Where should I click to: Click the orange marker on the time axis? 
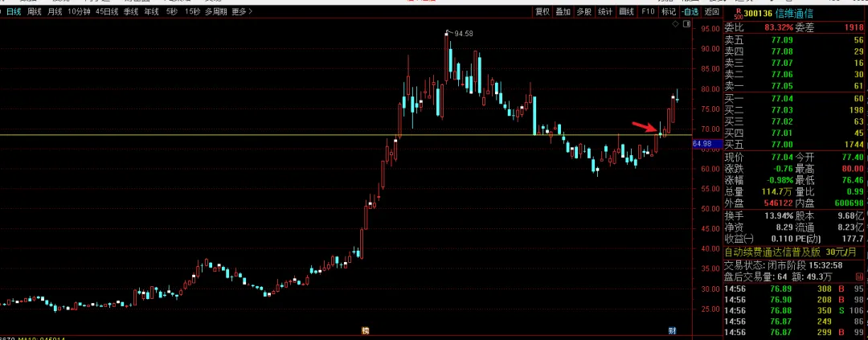point(365,330)
